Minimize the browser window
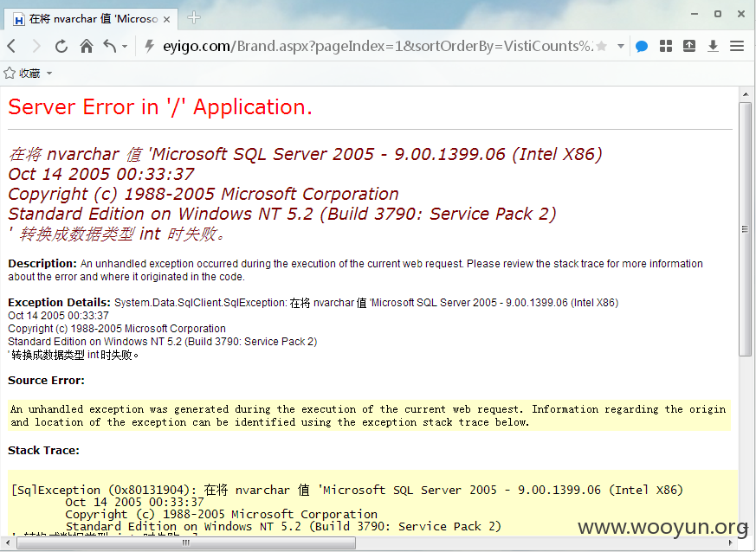This screenshot has height=552, width=756. pyautogui.click(x=695, y=14)
